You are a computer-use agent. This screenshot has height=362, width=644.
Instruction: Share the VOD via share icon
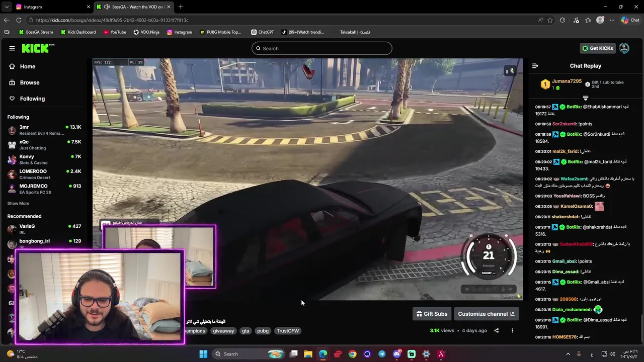(x=496, y=330)
